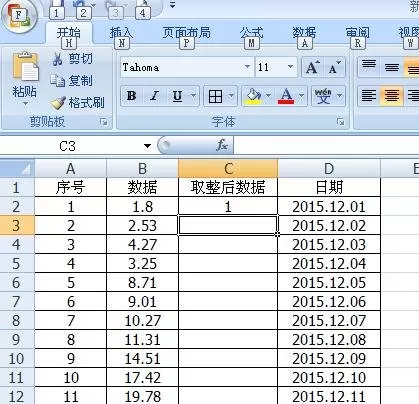Select cell containing 17.42

(x=142, y=377)
